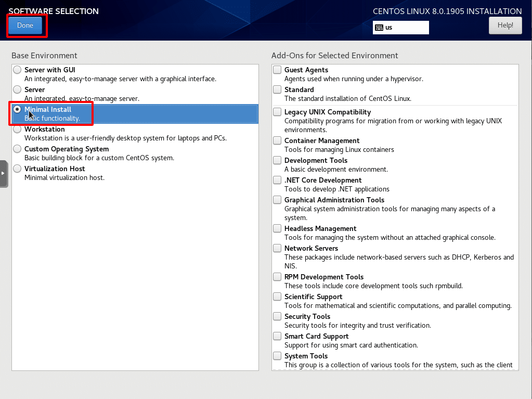The image size is (532, 399).
Task: Enable Legacy UNIX Compatibility checkbox
Action: [277, 112]
